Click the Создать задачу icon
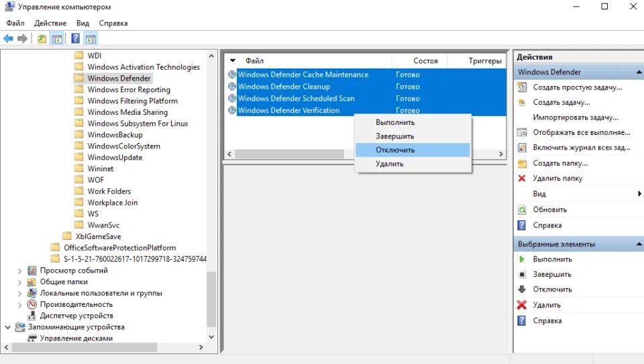Viewport: 644px width, 364px height. (x=522, y=102)
